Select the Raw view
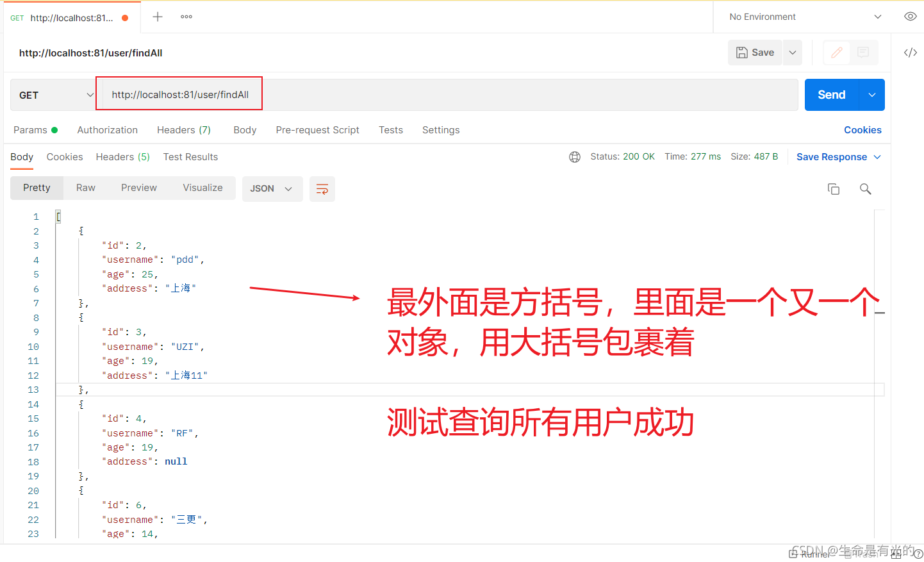Image resolution: width=924 pixels, height=562 pixels. click(x=86, y=188)
